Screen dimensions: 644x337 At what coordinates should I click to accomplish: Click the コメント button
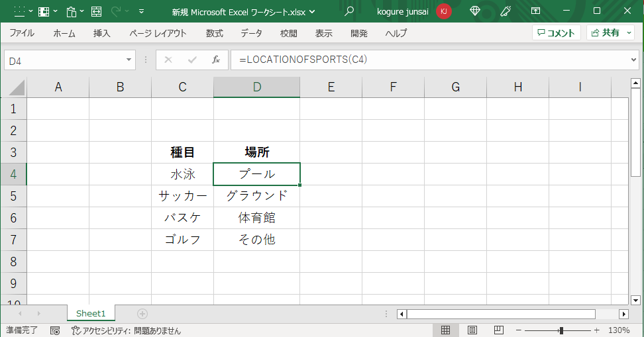(x=556, y=33)
